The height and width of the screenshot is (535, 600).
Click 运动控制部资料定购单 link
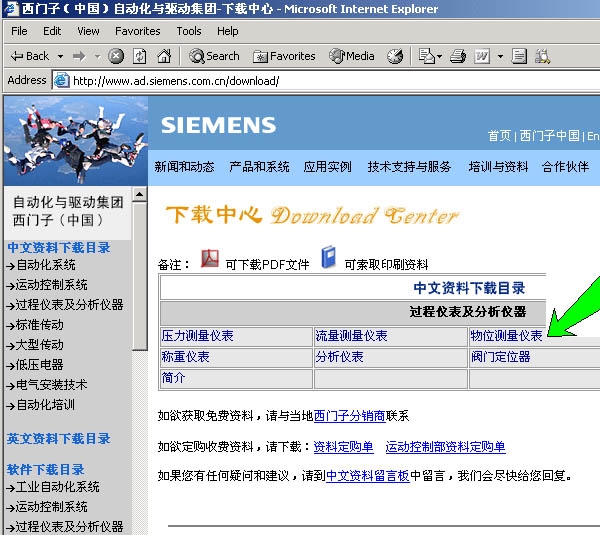click(x=445, y=447)
